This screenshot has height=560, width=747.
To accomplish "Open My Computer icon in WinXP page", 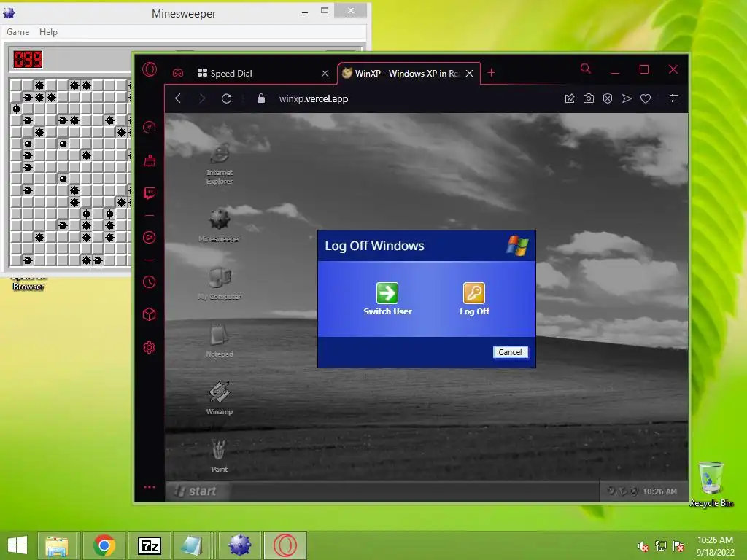I will 219,283.
